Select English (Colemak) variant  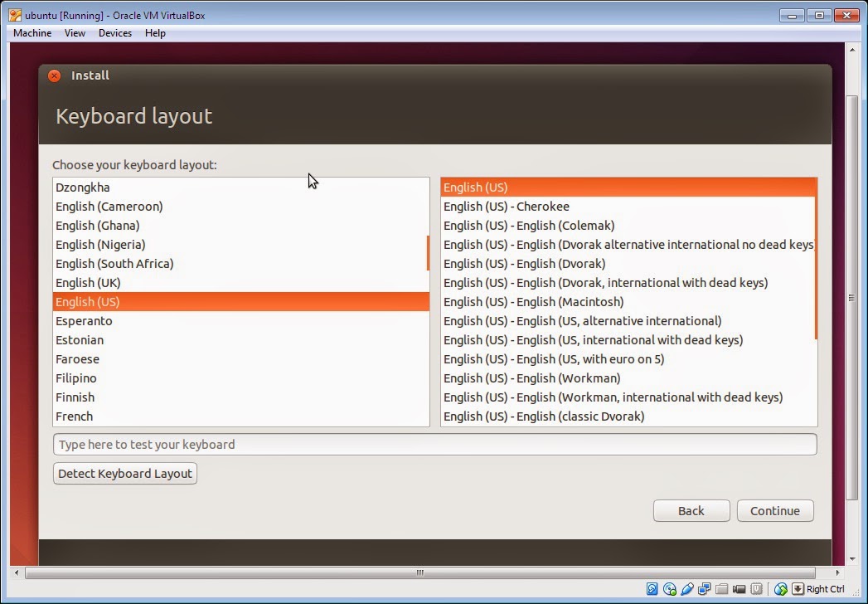[x=628, y=226]
